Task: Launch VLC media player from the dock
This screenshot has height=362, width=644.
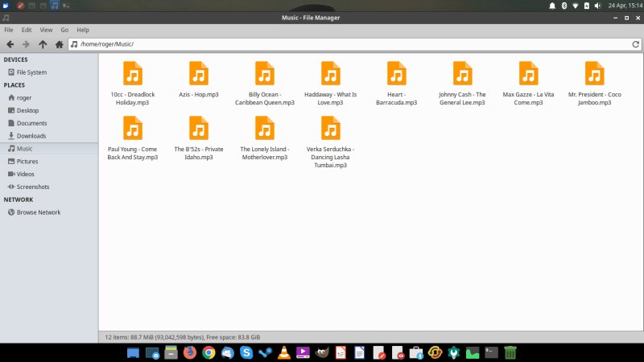Action: [x=284, y=352]
